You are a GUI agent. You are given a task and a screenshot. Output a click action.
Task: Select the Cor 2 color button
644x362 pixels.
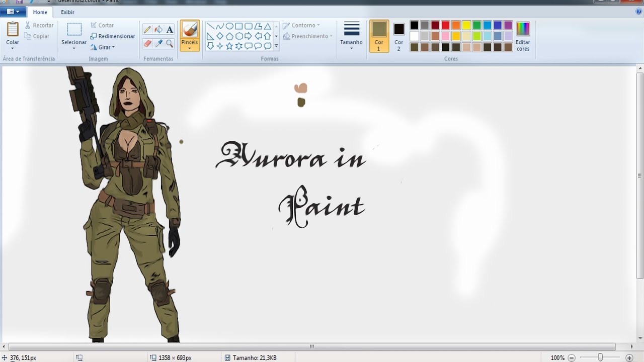pos(399,36)
